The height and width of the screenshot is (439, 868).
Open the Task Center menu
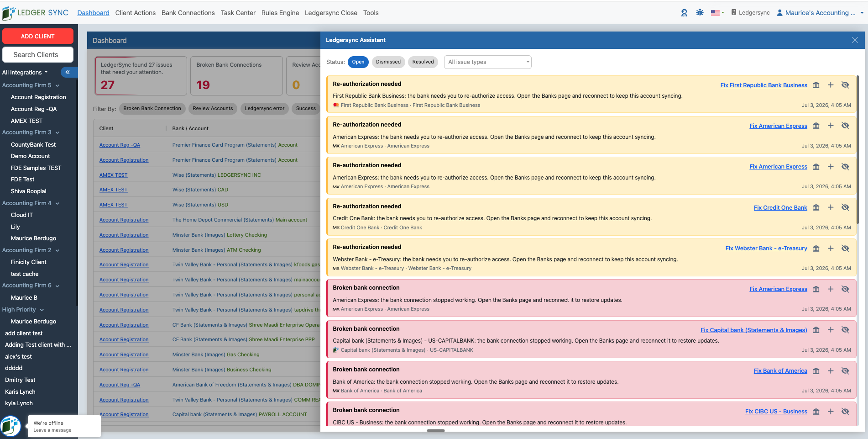point(238,13)
